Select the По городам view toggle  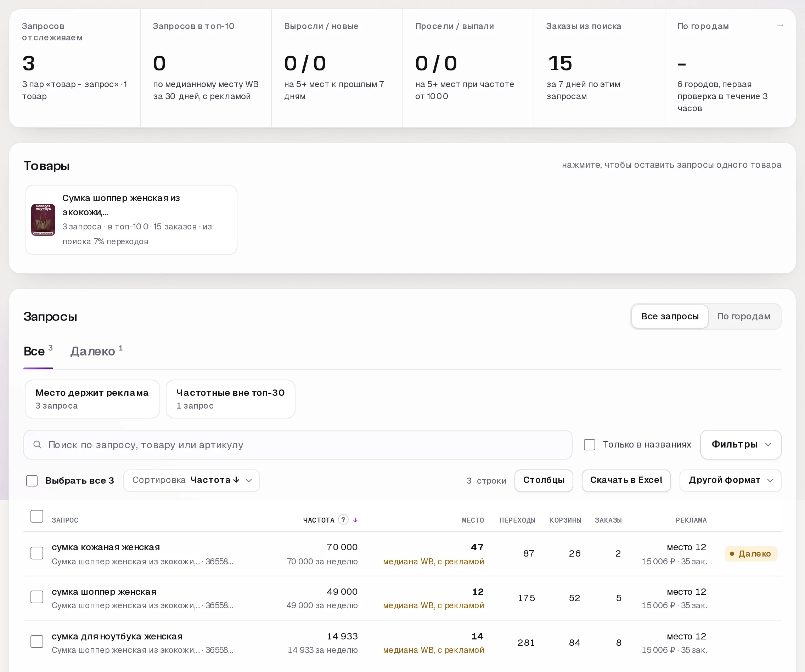pyautogui.click(x=743, y=317)
